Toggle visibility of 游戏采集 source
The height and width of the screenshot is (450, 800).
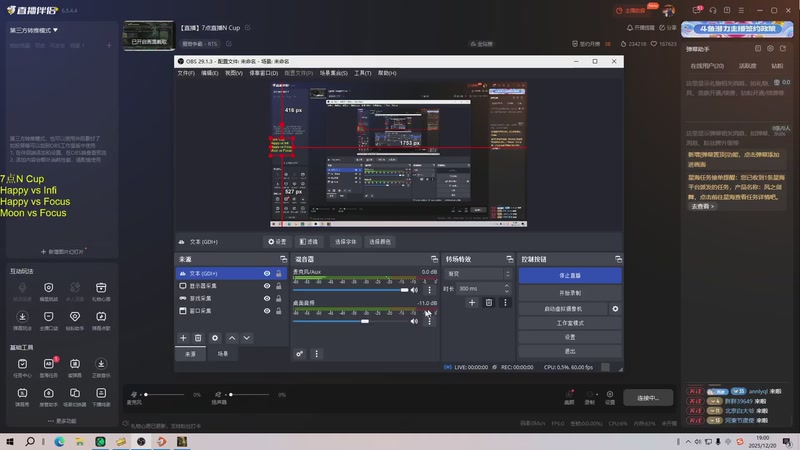pos(267,298)
